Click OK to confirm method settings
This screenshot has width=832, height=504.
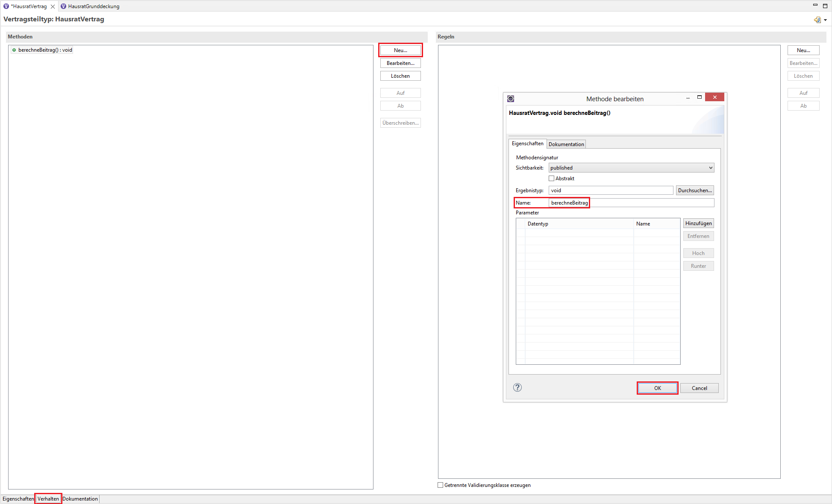[658, 387]
